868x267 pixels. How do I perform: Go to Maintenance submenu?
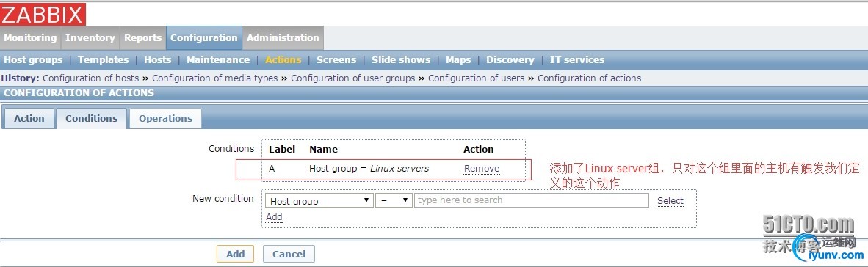[x=218, y=59]
